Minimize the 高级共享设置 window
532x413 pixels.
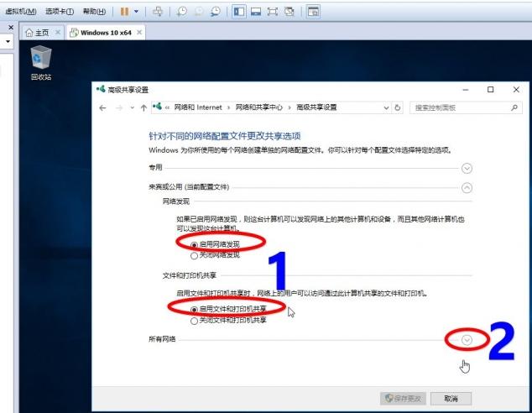pyautogui.click(x=466, y=90)
